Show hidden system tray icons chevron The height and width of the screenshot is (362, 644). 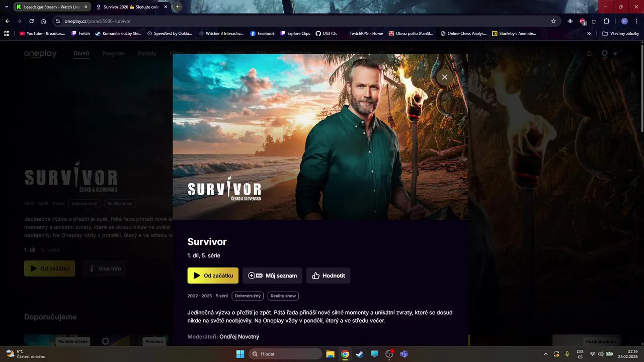[546, 354]
